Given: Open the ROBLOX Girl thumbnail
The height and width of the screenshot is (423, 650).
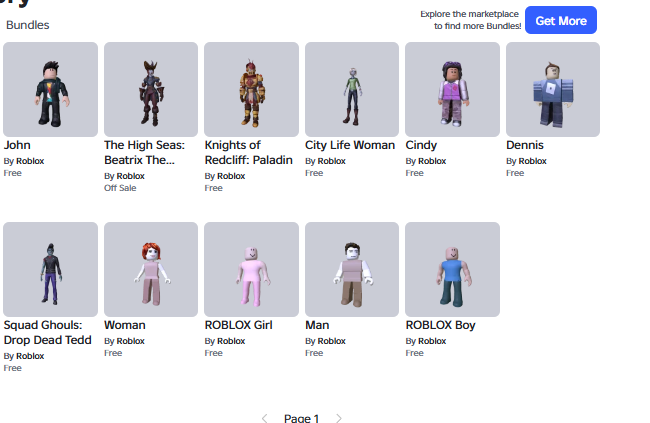Looking at the screenshot, I should click(x=251, y=269).
